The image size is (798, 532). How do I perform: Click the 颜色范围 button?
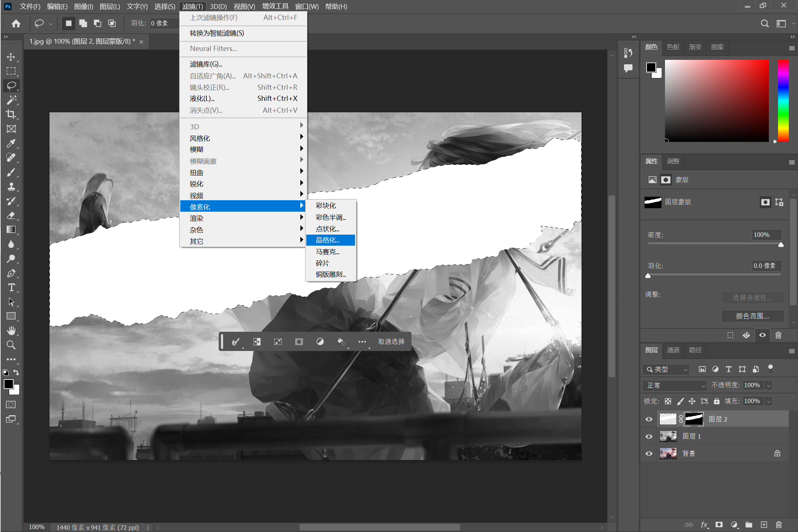click(x=752, y=316)
